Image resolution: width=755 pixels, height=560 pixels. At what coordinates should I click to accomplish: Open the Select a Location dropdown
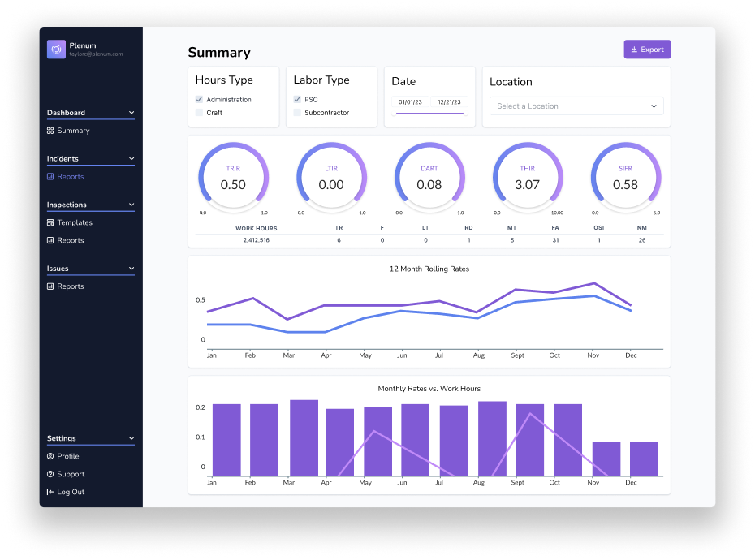[576, 106]
